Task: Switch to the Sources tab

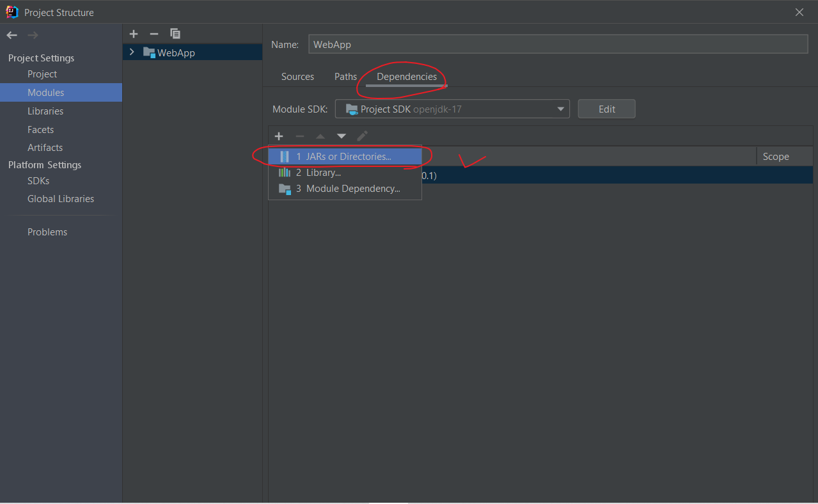Action: click(x=297, y=77)
